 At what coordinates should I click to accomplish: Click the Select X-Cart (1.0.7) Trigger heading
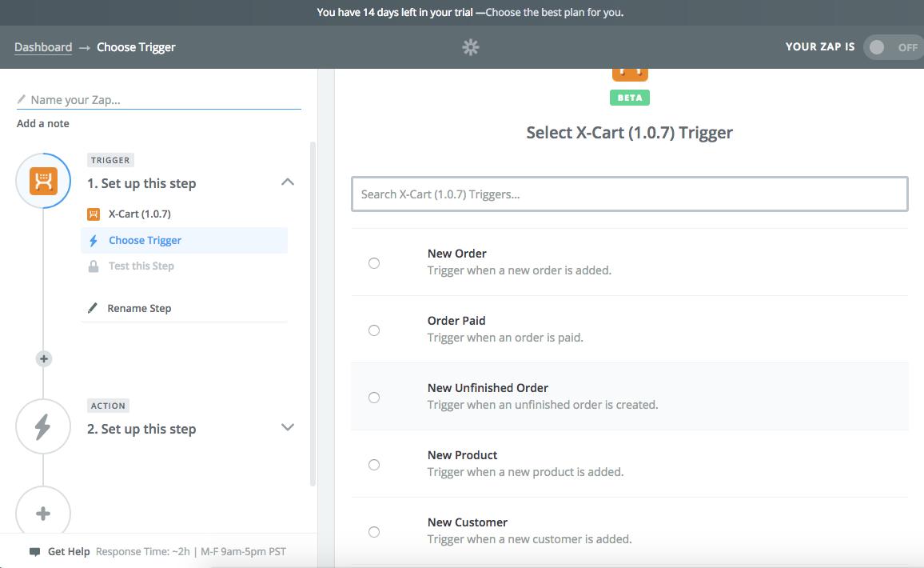[x=629, y=133]
